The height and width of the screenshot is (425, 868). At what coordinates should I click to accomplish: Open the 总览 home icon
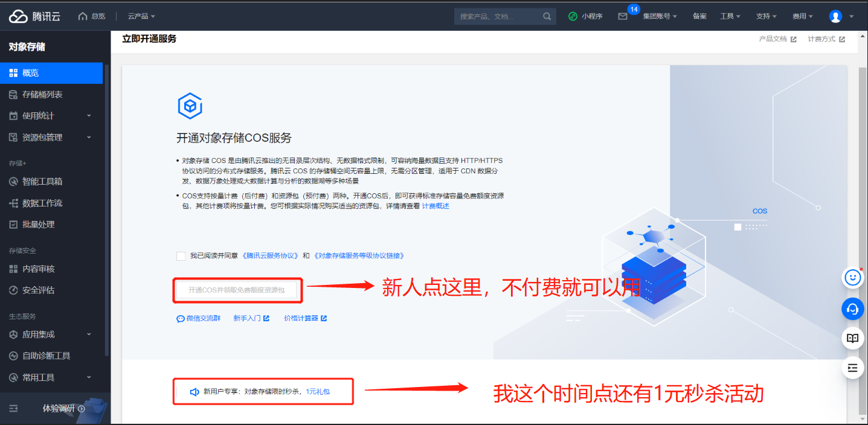83,16
